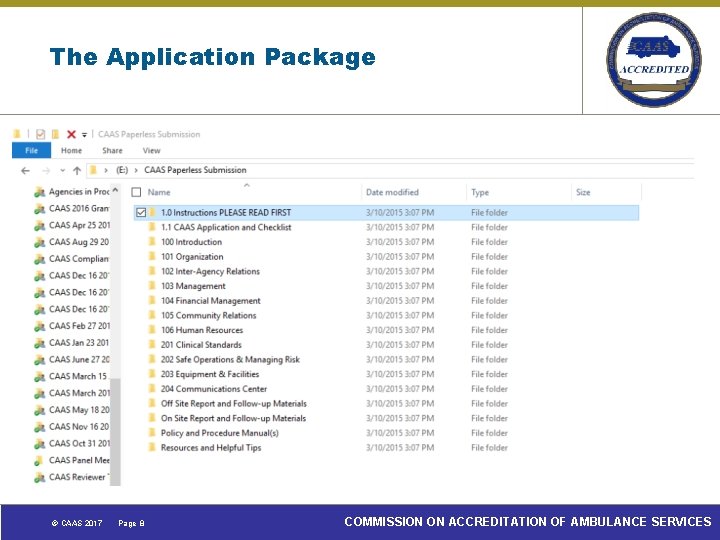Viewport: 720px width, 540px height.
Task: Sort by the Size column header
Action: tap(583, 192)
